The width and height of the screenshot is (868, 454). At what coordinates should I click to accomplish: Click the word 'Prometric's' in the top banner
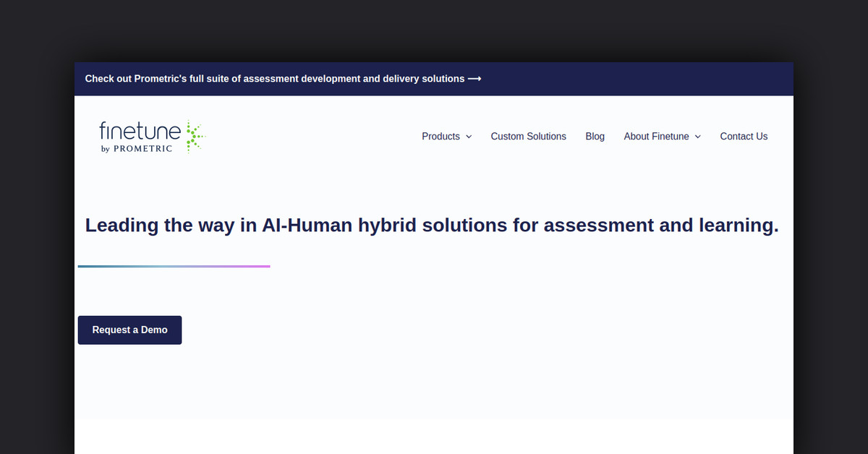tap(160, 79)
